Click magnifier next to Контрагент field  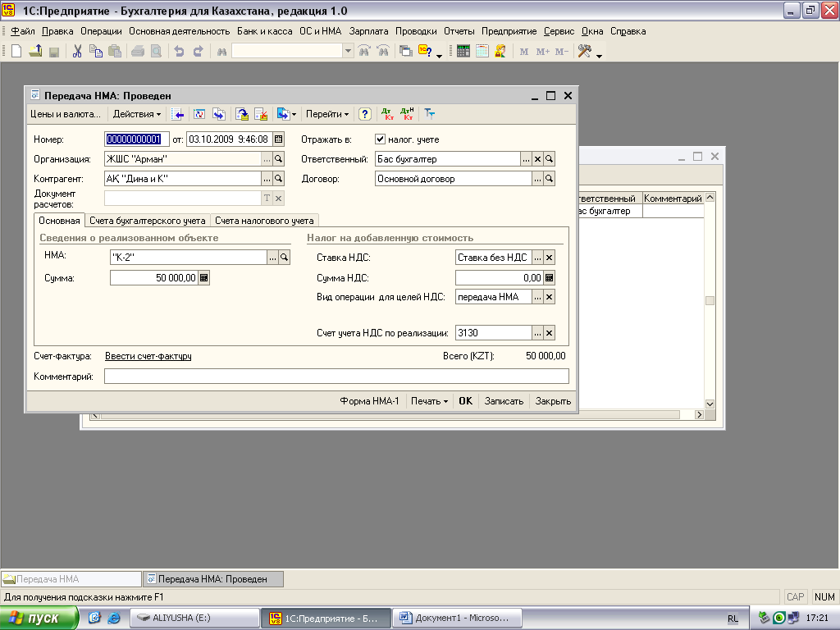point(279,178)
